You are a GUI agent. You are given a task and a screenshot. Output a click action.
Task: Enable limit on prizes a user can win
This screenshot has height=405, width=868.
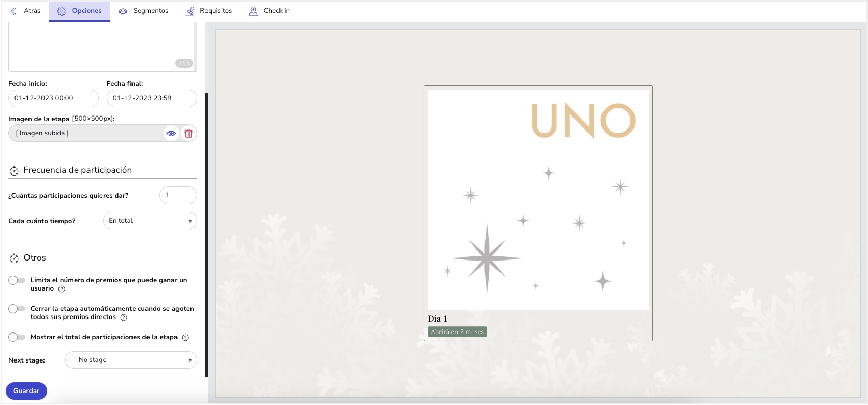(x=17, y=280)
